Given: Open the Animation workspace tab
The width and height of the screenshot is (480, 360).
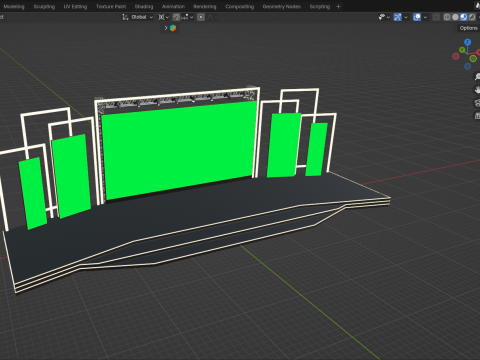Looking at the screenshot, I should pyautogui.click(x=173, y=7).
